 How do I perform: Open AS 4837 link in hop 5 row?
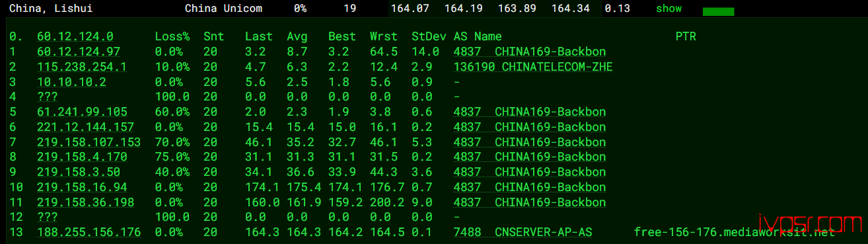[x=530, y=112]
